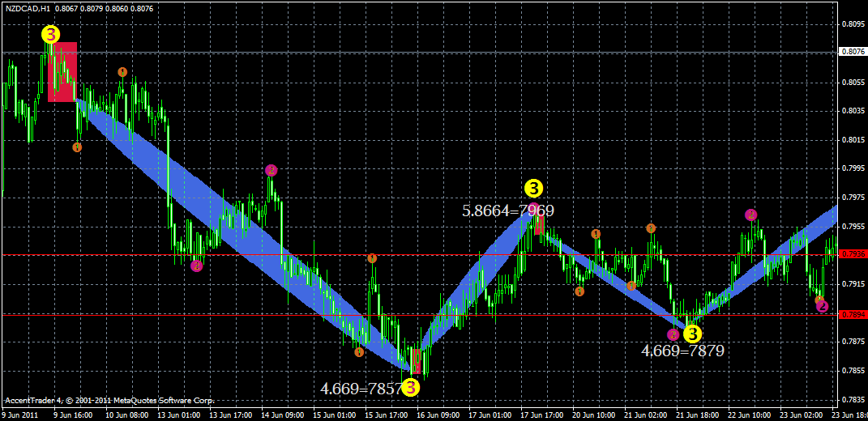Screen dimensions: 868x421
Task: Select yellow 3 marker above the 4.669=7879 label
Action: coord(692,334)
